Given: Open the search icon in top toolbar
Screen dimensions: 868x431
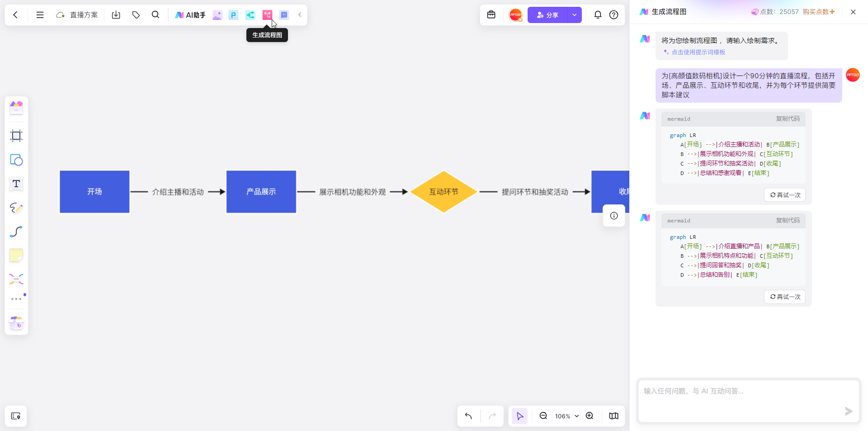Looking at the screenshot, I should (x=156, y=15).
